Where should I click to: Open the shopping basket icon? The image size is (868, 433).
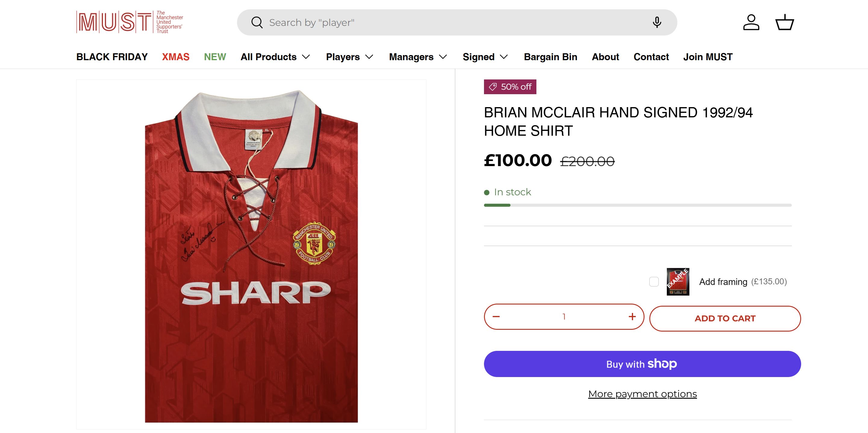click(x=785, y=23)
